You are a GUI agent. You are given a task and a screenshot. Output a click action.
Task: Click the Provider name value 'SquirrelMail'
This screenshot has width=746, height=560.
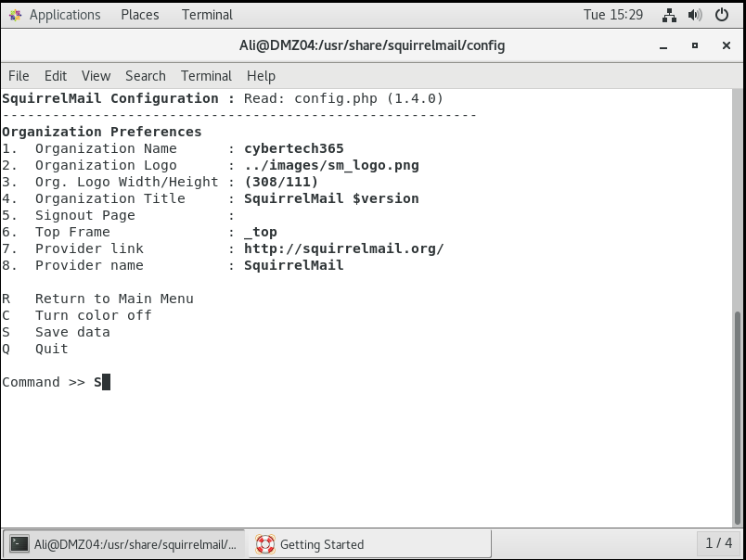[x=293, y=265]
